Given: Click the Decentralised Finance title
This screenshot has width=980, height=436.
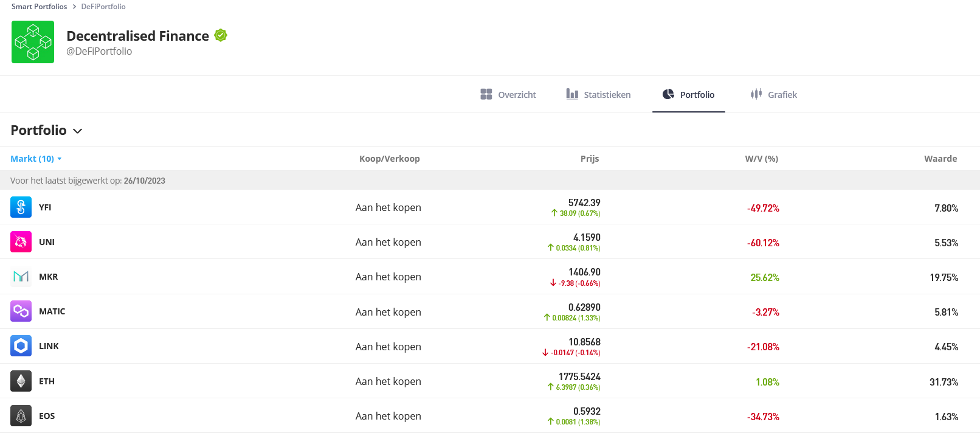Looking at the screenshot, I should pos(137,36).
